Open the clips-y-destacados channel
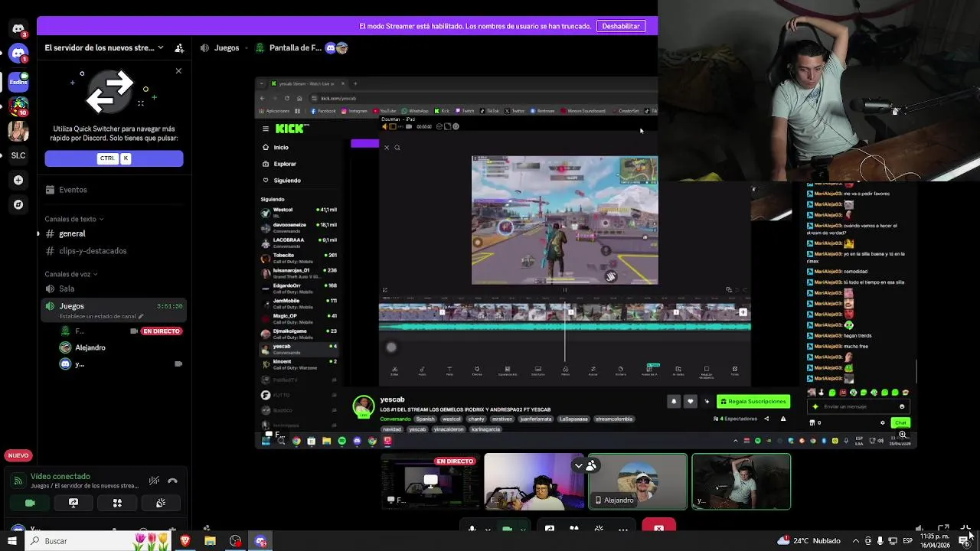The image size is (980, 551). click(x=113, y=251)
